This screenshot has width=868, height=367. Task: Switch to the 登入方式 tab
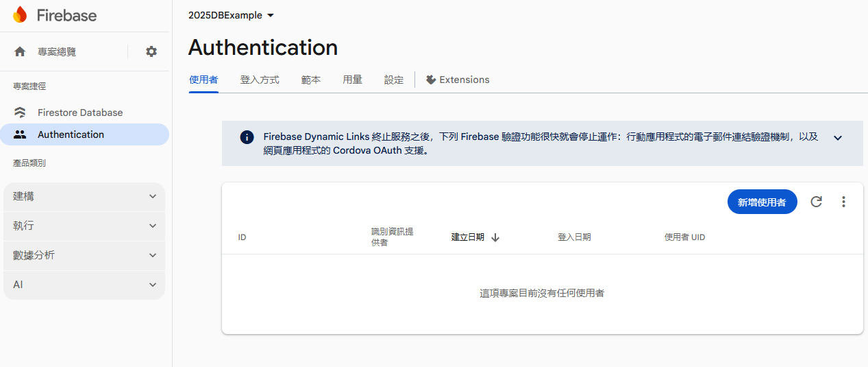(260, 80)
